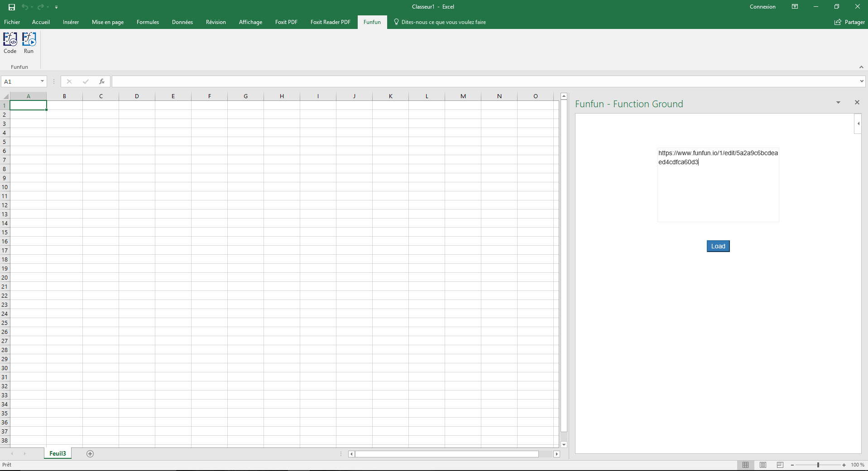Select row 15 header
This screenshot has height=471, width=868.
click(x=5, y=232)
